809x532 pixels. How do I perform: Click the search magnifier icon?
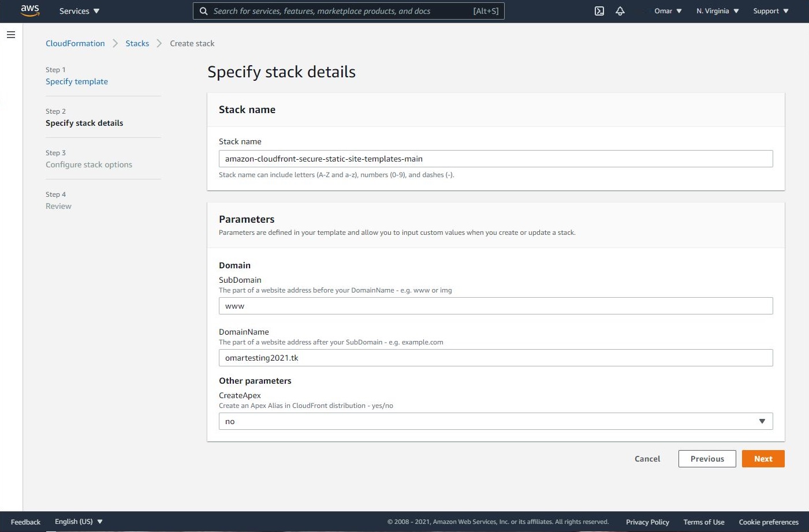click(203, 11)
